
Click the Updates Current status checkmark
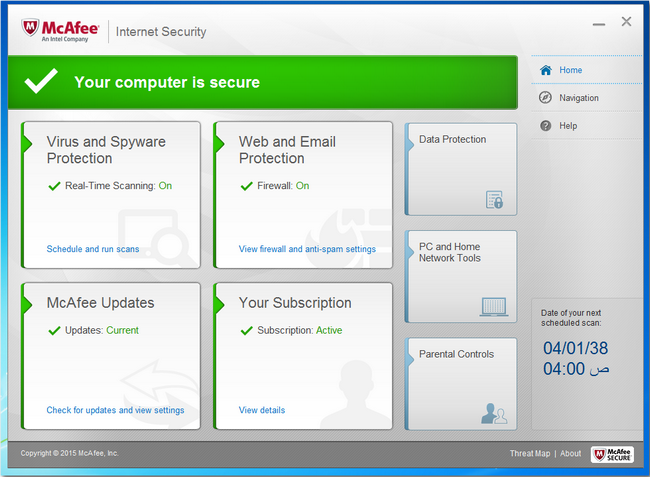(x=54, y=330)
